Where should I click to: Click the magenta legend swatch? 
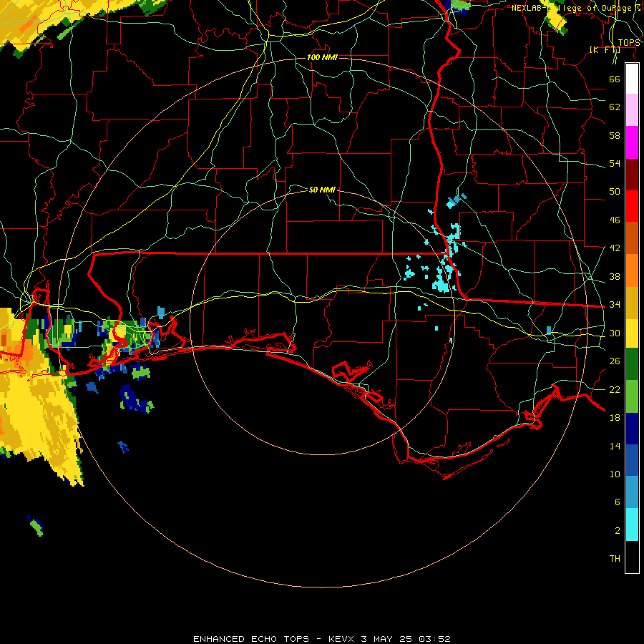pos(632,142)
